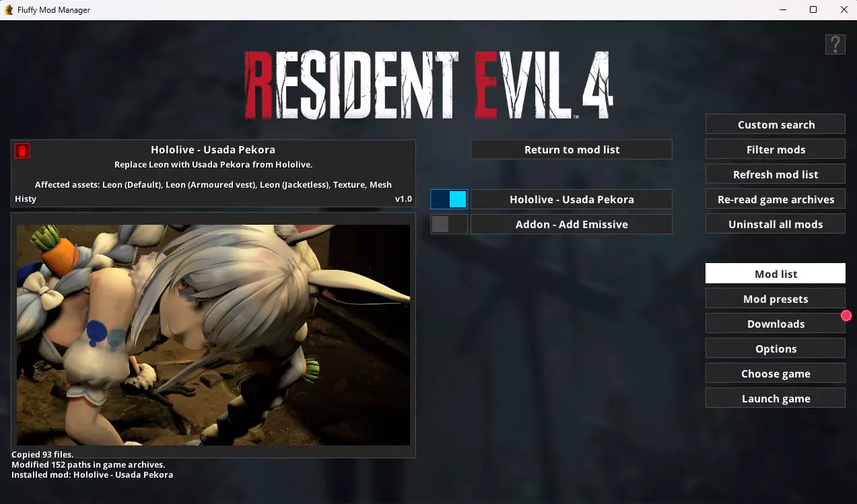Enable the Addon - Add Emissive toggle
Screen dimensions: 857x504
pos(449,224)
